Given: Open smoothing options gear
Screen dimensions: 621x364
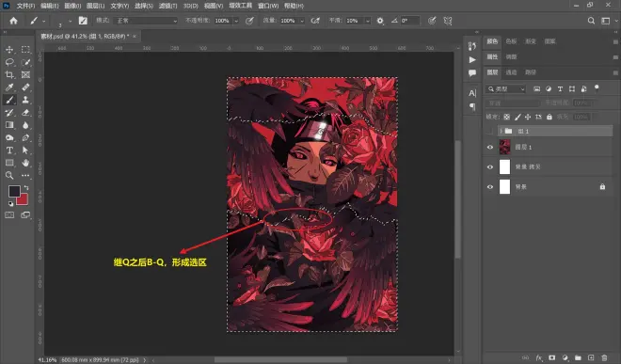Looking at the screenshot, I should [x=380, y=21].
